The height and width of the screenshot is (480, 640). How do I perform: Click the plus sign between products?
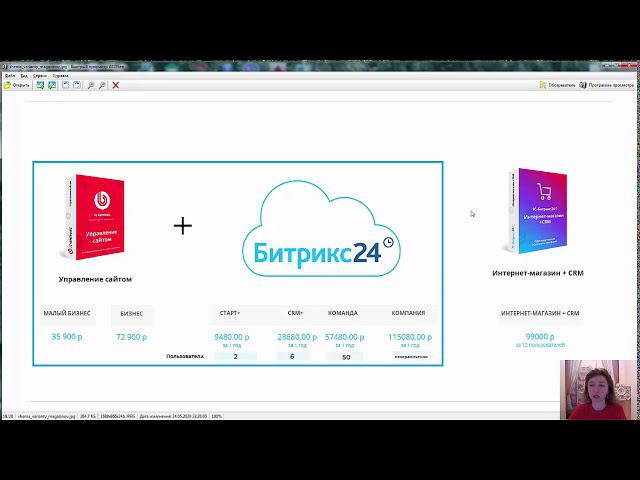(183, 226)
